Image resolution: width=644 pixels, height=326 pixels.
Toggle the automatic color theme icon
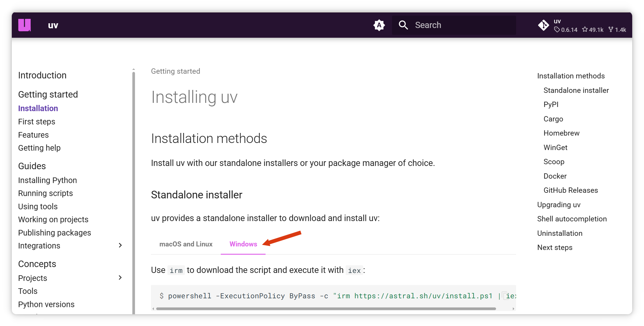[x=379, y=25]
